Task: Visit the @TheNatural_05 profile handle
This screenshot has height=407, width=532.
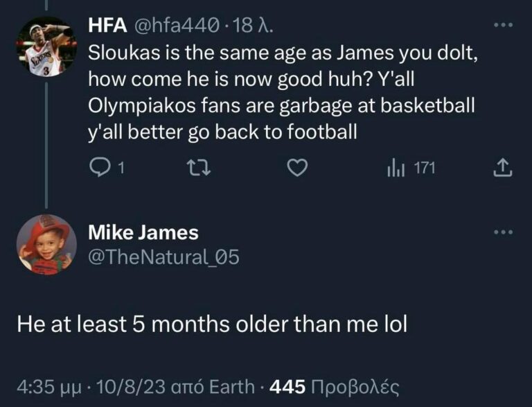Action: tap(163, 257)
